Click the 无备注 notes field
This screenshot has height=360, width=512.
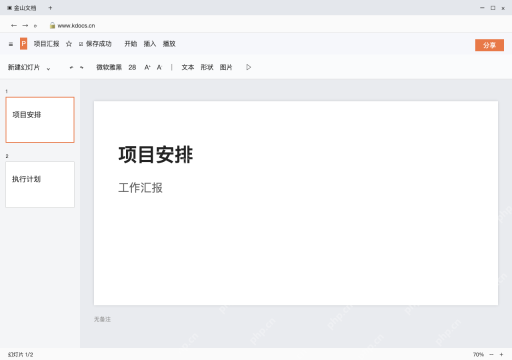tap(102, 319)
